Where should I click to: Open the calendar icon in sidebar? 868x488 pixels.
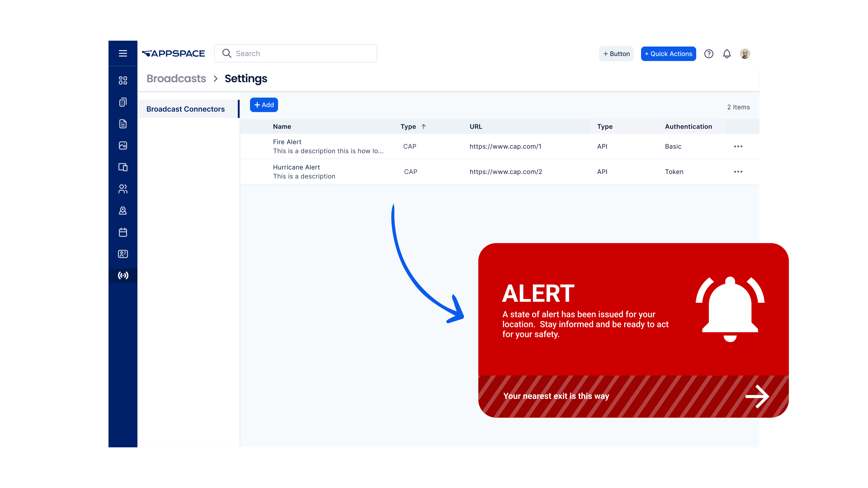coord(123,232)
